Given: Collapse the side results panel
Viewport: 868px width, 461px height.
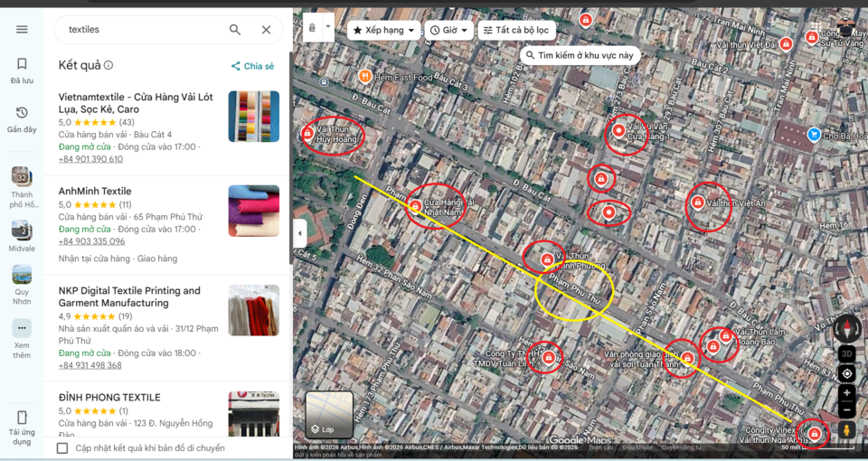Looking at the screenshot, I should 299,233.
